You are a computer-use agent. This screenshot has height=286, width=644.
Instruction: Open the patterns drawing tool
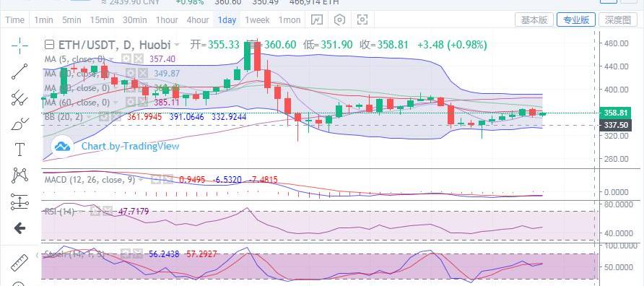[19, 175]
